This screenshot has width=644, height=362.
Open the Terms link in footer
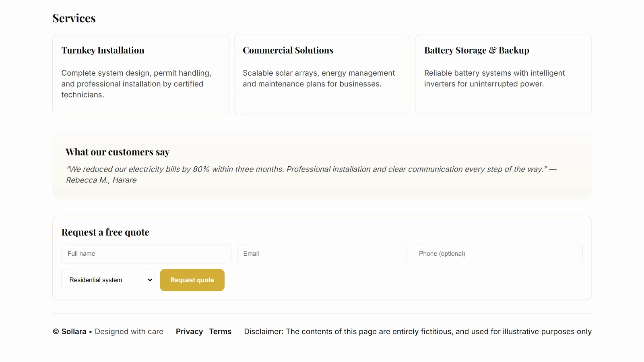[x=220, y=331]
